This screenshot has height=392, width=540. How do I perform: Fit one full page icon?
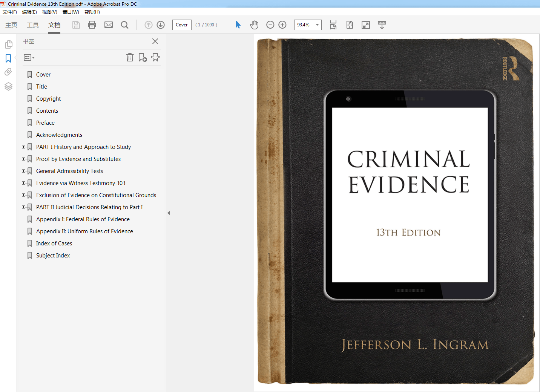[x=350, y=25]
